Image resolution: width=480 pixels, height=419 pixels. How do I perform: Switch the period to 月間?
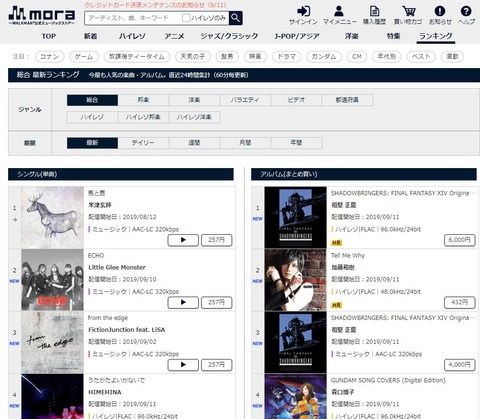point(245,143)
